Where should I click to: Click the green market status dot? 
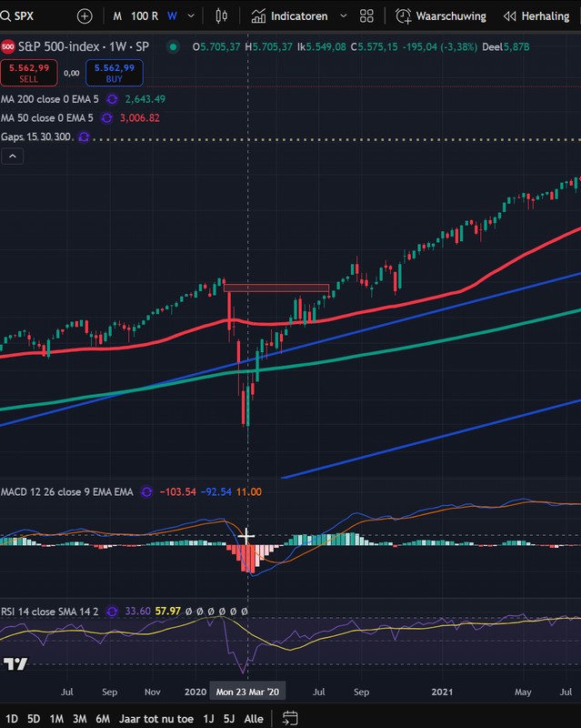pos(173,46)
